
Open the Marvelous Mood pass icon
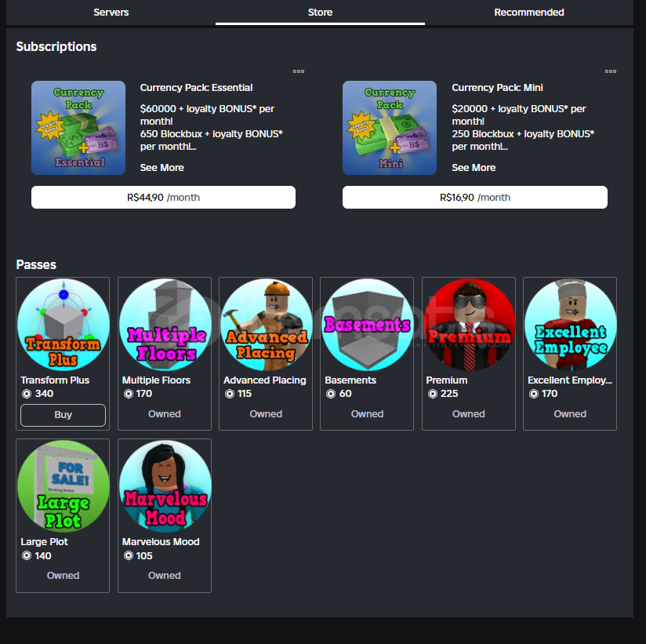pyautogui.click(x=165, y=486)
